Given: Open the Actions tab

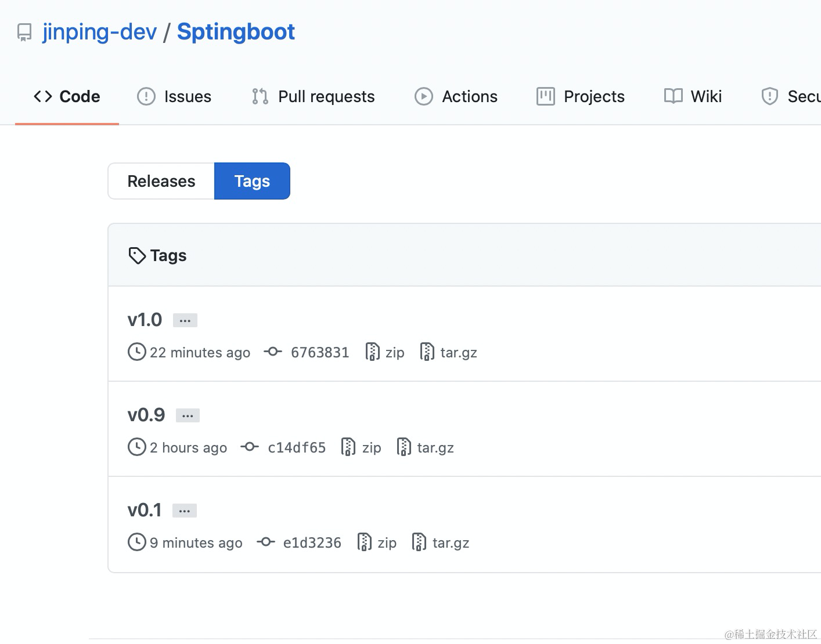Looking at the screenshot, I should (x=456, y=96).
